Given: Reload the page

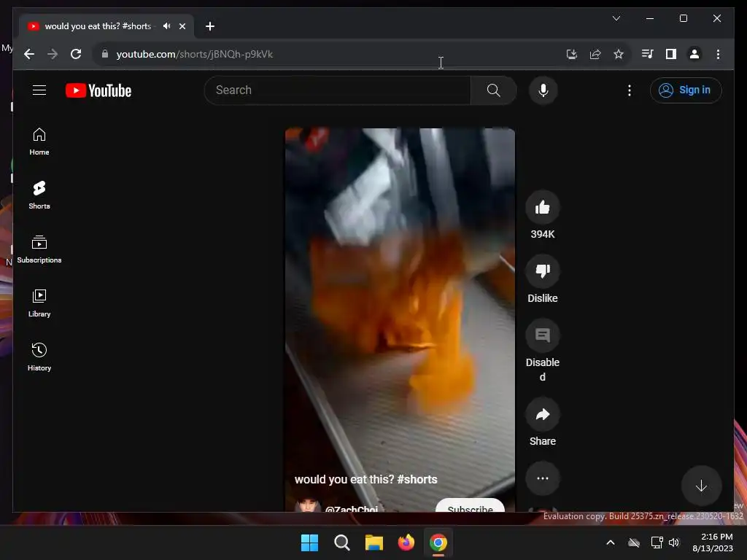Looking at the screenshot, I should pyautogui.click(x=76, y=54).
